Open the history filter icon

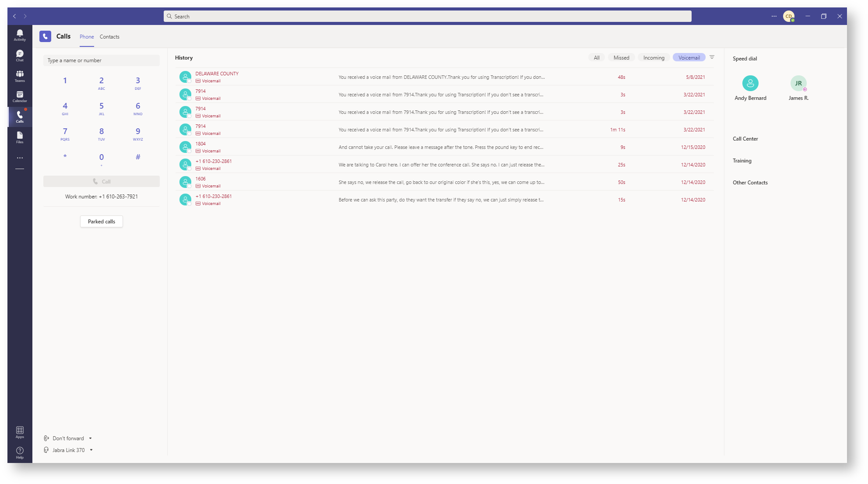[x=712, y=57]
